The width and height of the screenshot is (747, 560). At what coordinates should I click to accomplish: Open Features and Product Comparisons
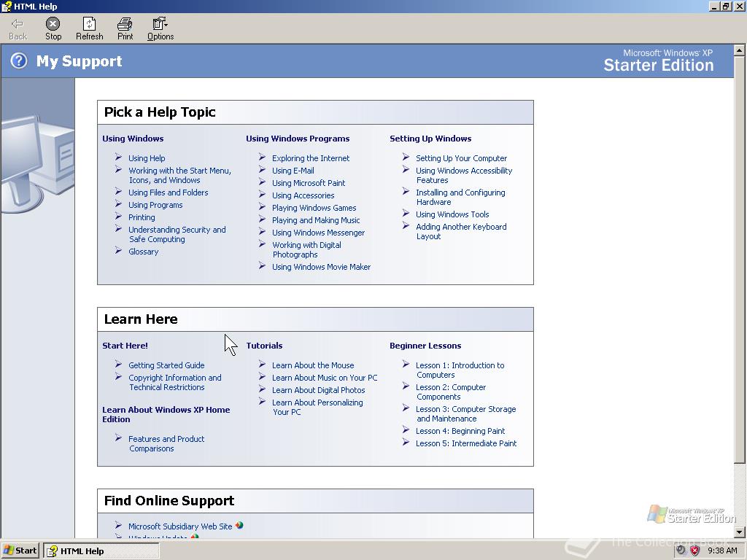166,443
